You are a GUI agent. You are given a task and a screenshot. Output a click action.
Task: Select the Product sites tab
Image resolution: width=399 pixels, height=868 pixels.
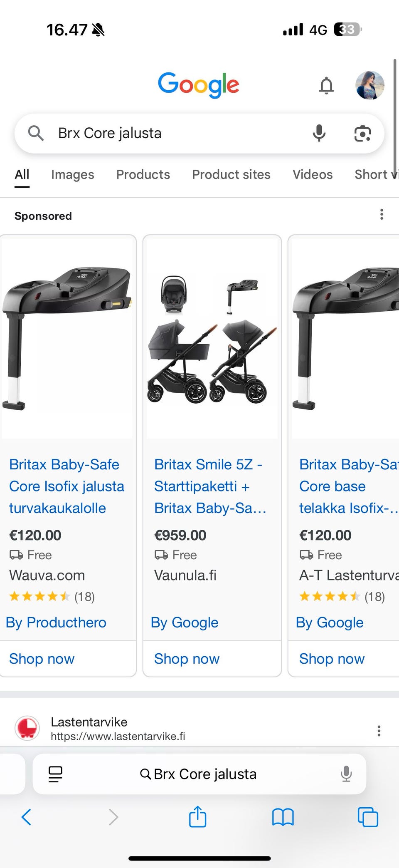[x=231, y=174]
